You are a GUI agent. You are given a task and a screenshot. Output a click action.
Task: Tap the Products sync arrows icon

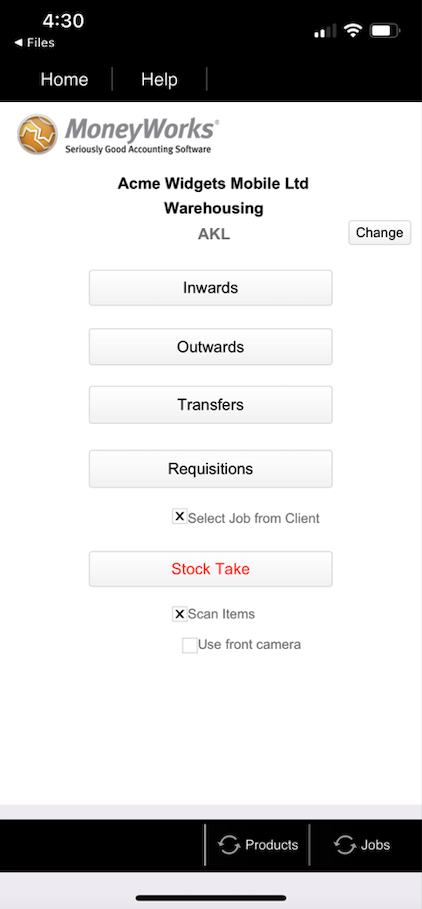pyautogui.click(x=230, y=845)
